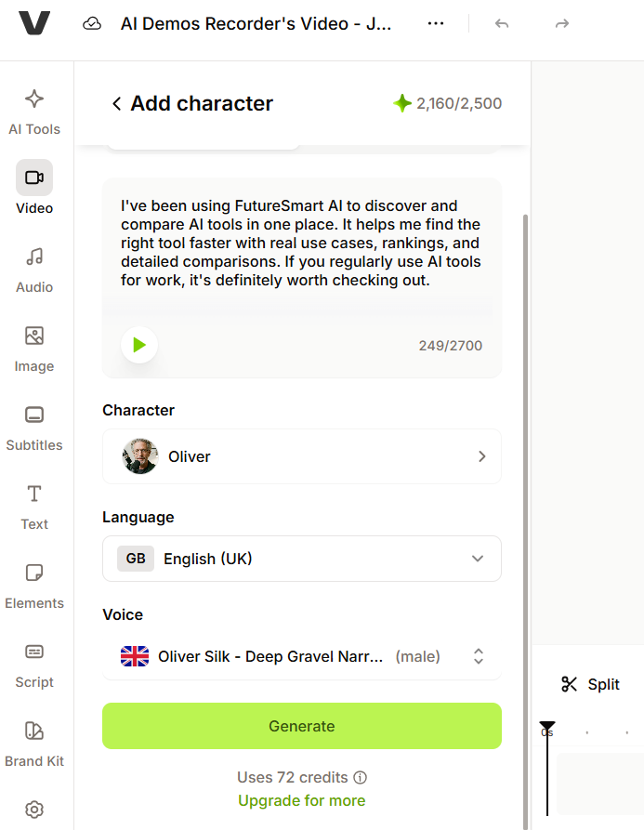
Task: Click the cloud save status icon
Action: pos(92,24)
